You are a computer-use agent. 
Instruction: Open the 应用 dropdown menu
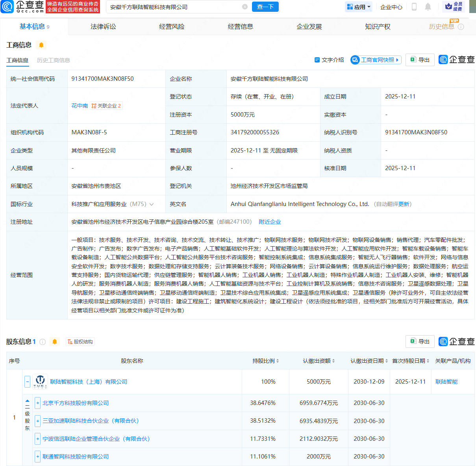click(x=358, y=7)
